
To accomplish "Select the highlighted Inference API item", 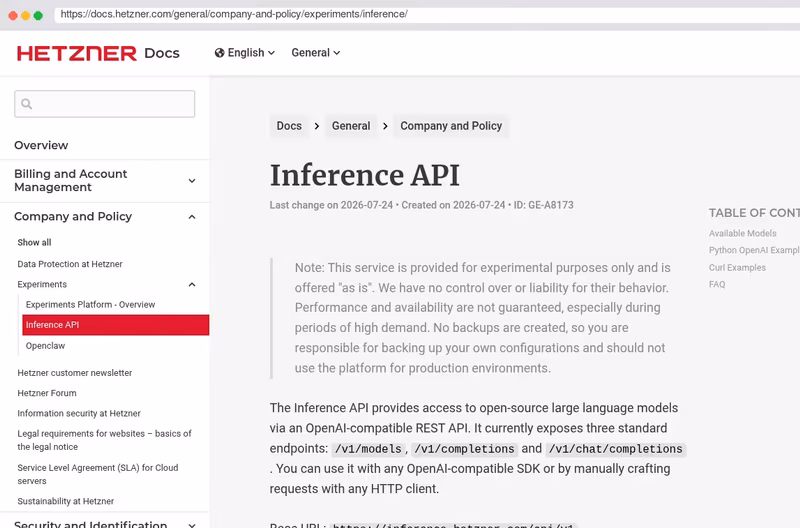I will pyautogui.click(x=116, y=325).
